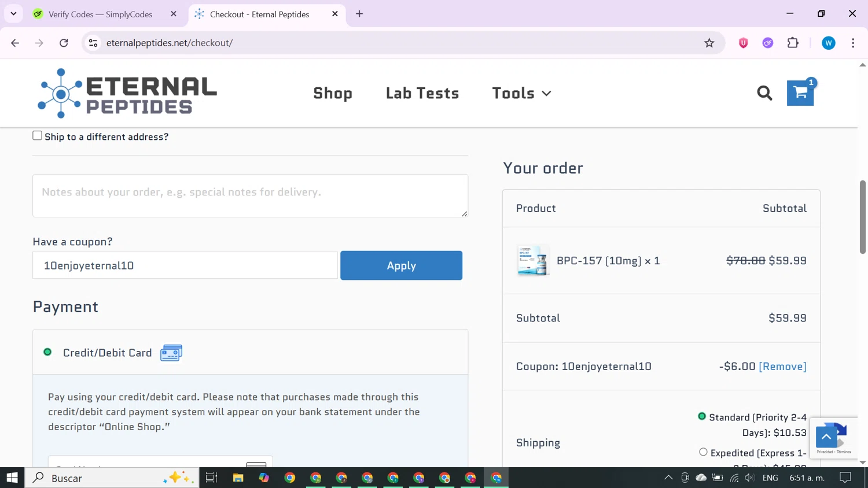Click the scroll-to-top arrow button

(x=826, y=437)
